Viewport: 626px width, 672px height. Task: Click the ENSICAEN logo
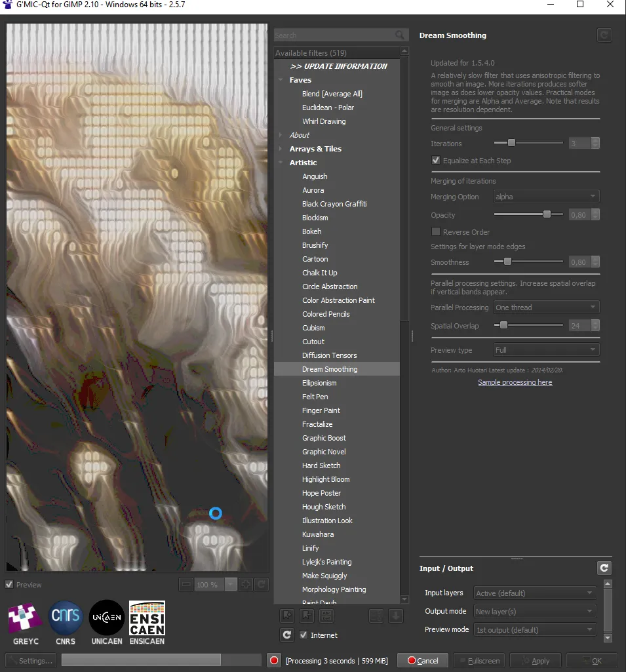click(x=147, y=623)
